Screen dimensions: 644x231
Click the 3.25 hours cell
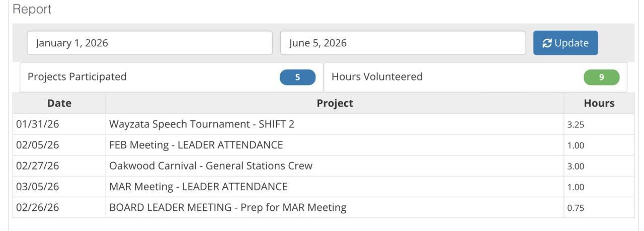tap(576, 125)
